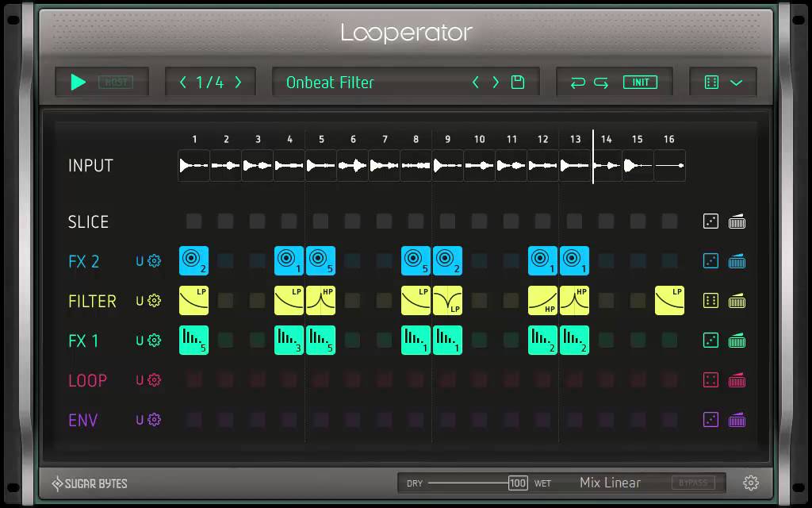Image resolution: width=812 pixels, height=508 pixels.
Task: Click the FX 1 row label
Action: coord(82,341)
